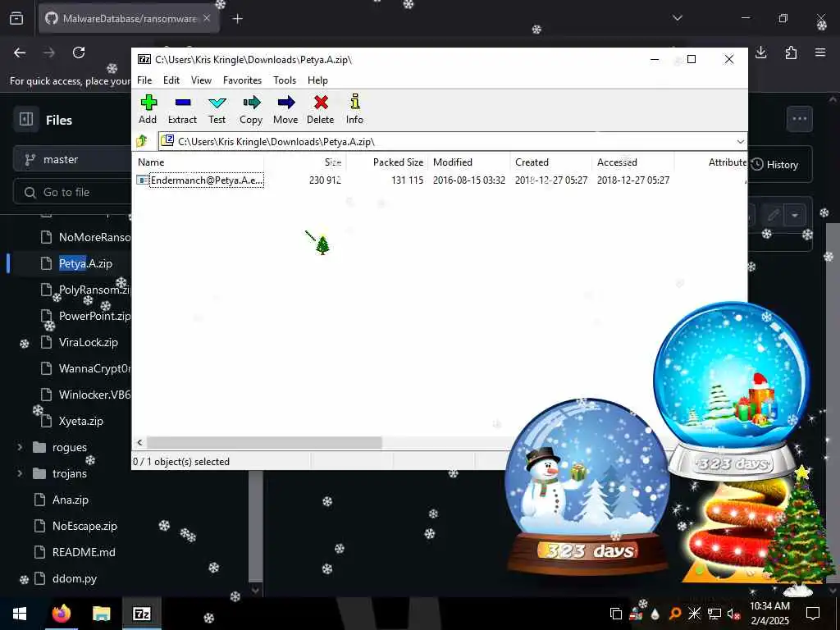Select the Endermanch@Petya.A.exe file row
Image resolution: width=840 pixels, height=630 pixels.
click(206, 180)
